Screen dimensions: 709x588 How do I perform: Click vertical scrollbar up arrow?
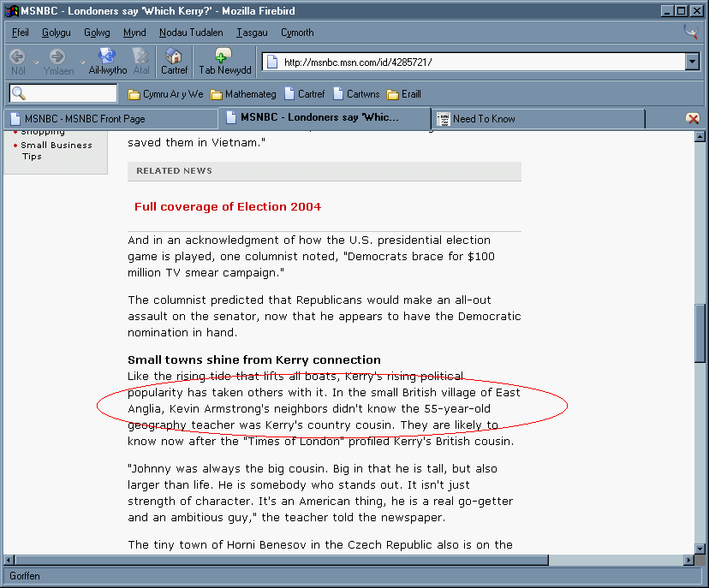tap(700, 136)
